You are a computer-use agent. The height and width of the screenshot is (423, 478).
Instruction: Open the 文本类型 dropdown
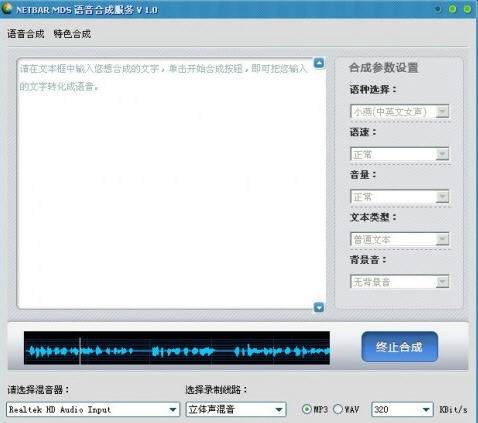[x=400, y=239]
